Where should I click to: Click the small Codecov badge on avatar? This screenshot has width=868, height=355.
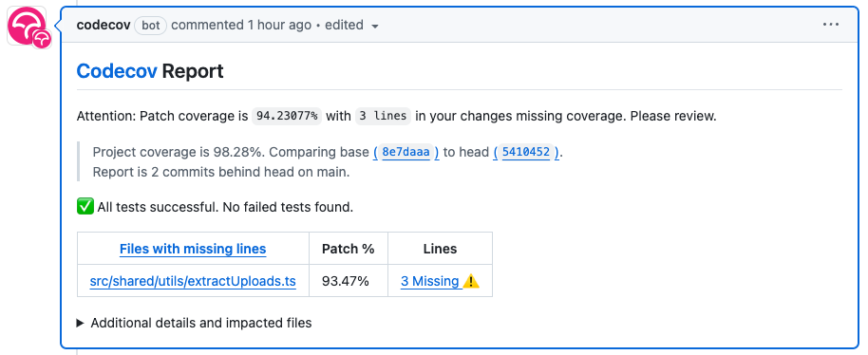pyautogui.click(x=42, y=39)
